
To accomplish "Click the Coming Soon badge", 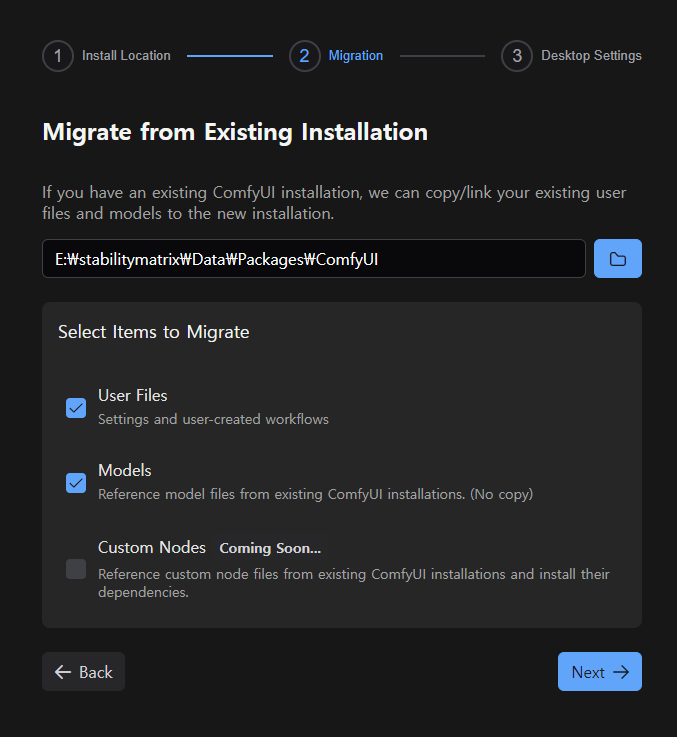I will pos(270,548).
